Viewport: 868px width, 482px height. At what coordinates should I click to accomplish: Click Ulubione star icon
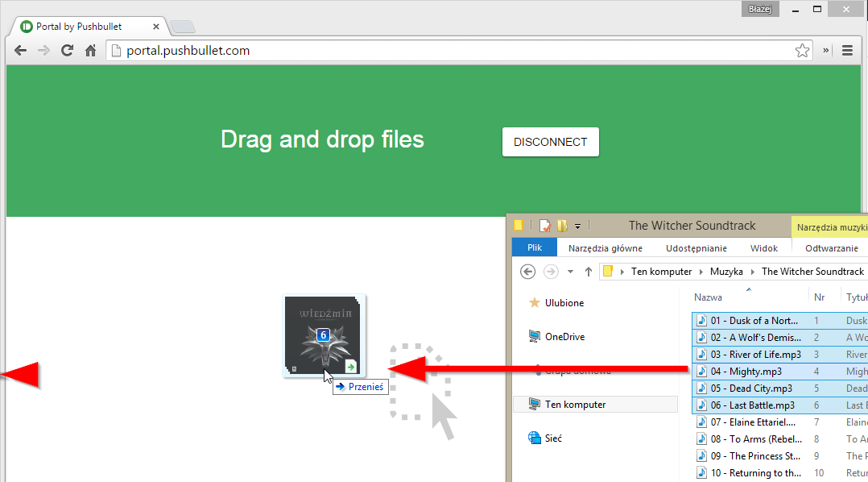534,302
